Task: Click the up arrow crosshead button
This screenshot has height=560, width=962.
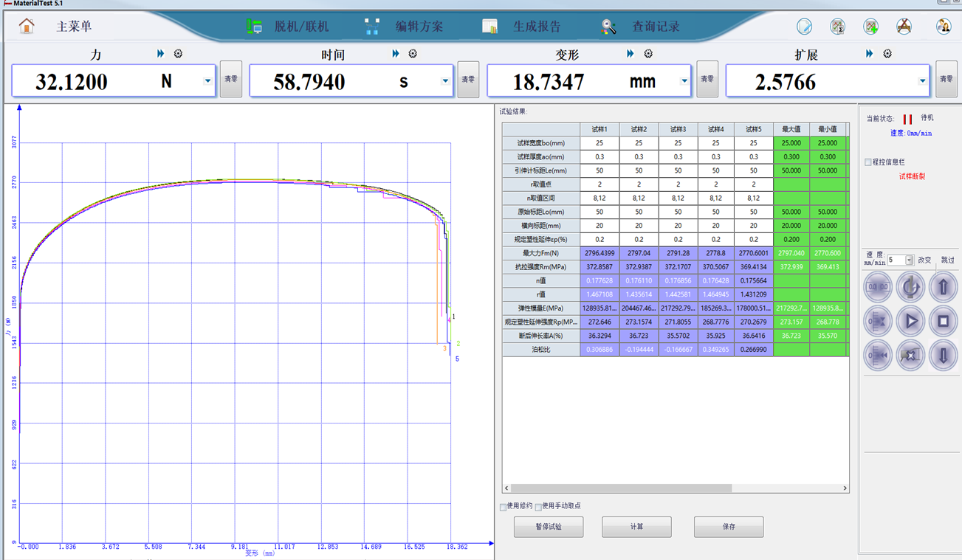Action: pos(943,287)
